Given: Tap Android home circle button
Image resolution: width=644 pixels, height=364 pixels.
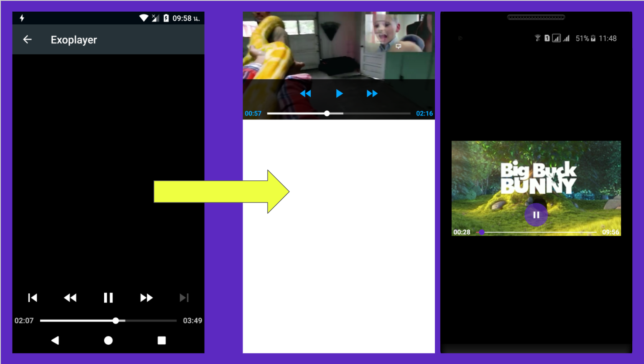Looking at the screenshot, I should coord(108,340).
